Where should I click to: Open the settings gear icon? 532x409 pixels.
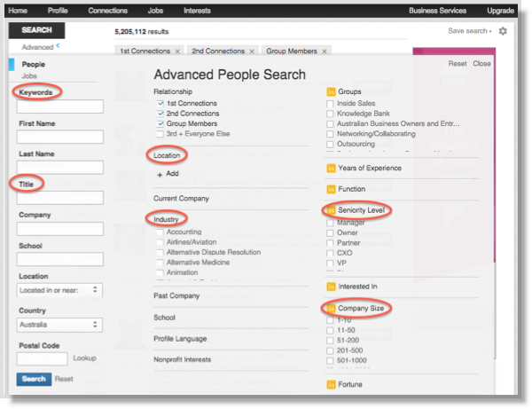(503, 31)
